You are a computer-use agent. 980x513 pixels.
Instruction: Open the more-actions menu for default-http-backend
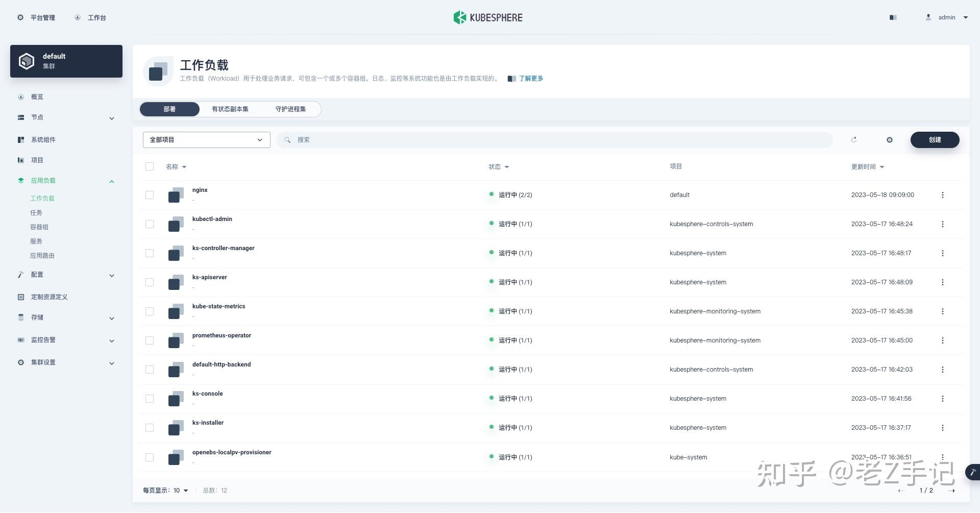coord(943,370)
